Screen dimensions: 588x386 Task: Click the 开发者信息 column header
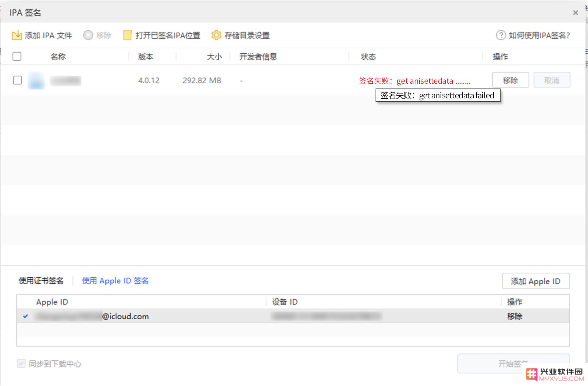tap(258, 57)
